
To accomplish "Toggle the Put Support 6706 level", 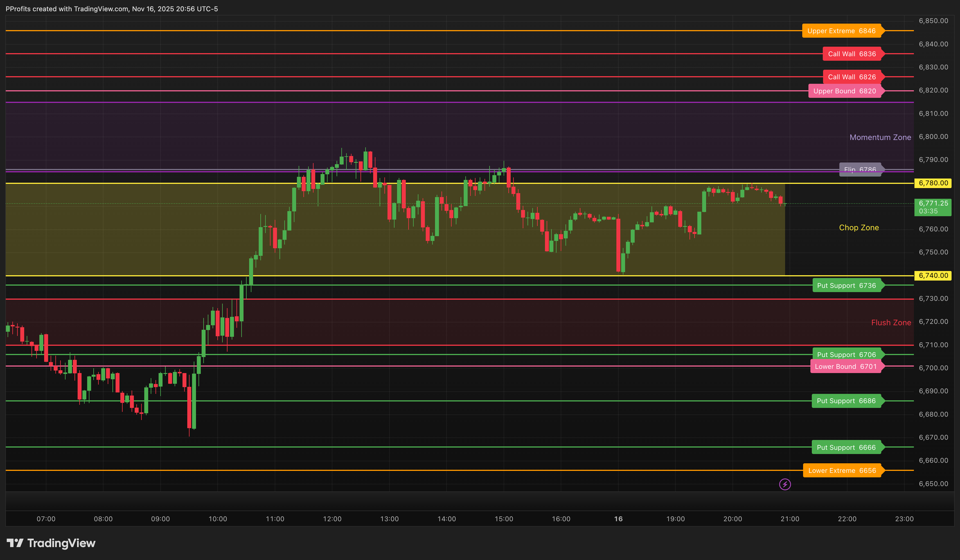I will coord(847,354).
